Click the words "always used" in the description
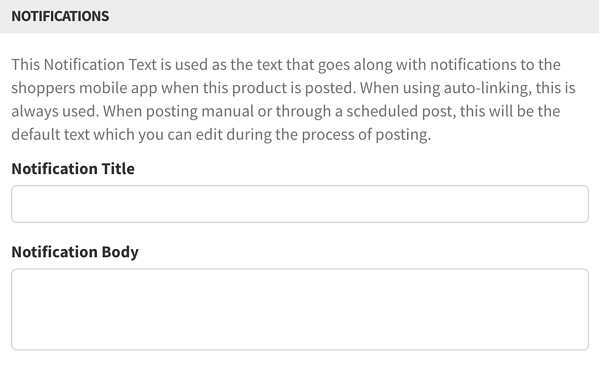 [x=55, y=111]
